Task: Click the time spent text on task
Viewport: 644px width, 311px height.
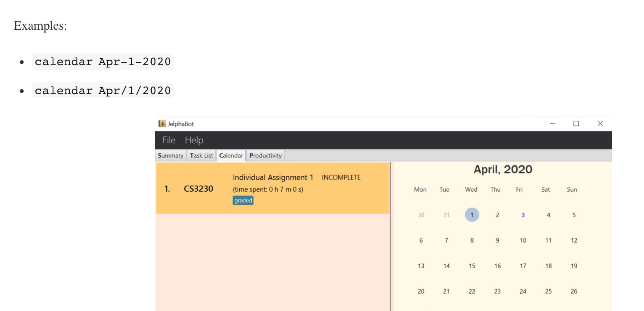Action: coord(268,189)
